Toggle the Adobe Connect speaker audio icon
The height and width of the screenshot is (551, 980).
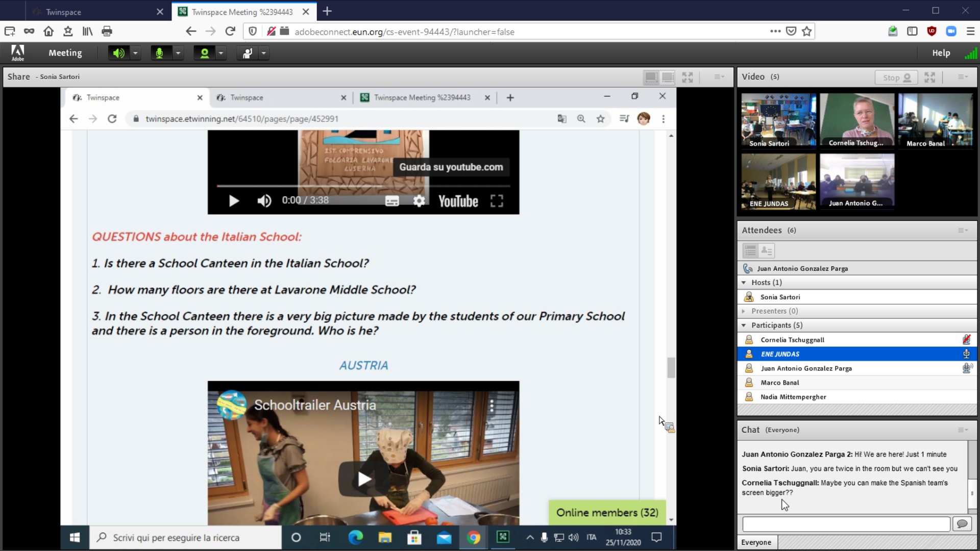118,53
